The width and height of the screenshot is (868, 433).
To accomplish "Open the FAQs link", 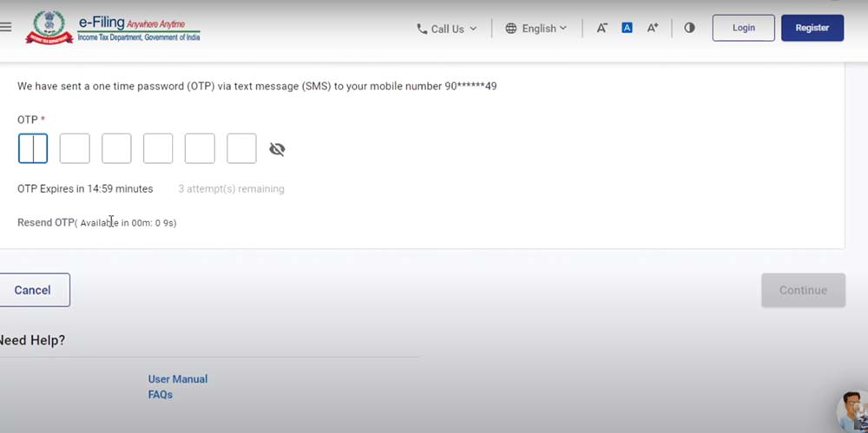I will click(x=161, y=395).
